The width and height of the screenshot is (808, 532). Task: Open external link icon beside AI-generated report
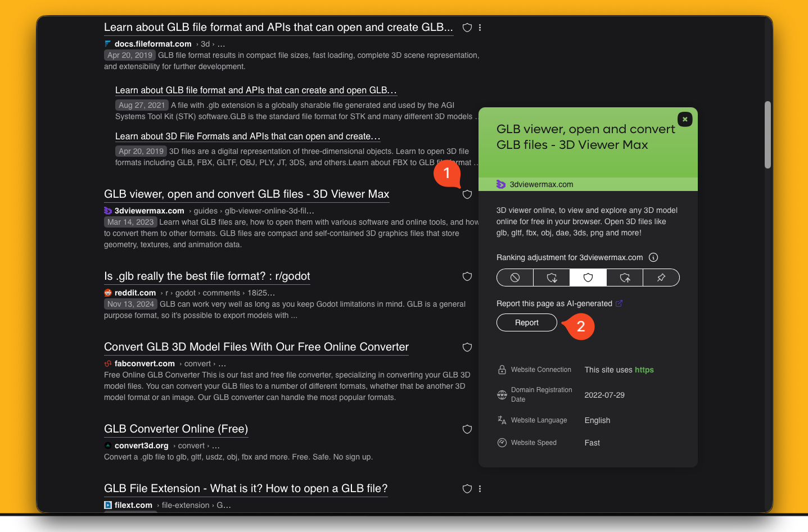(x=619, y=303)
